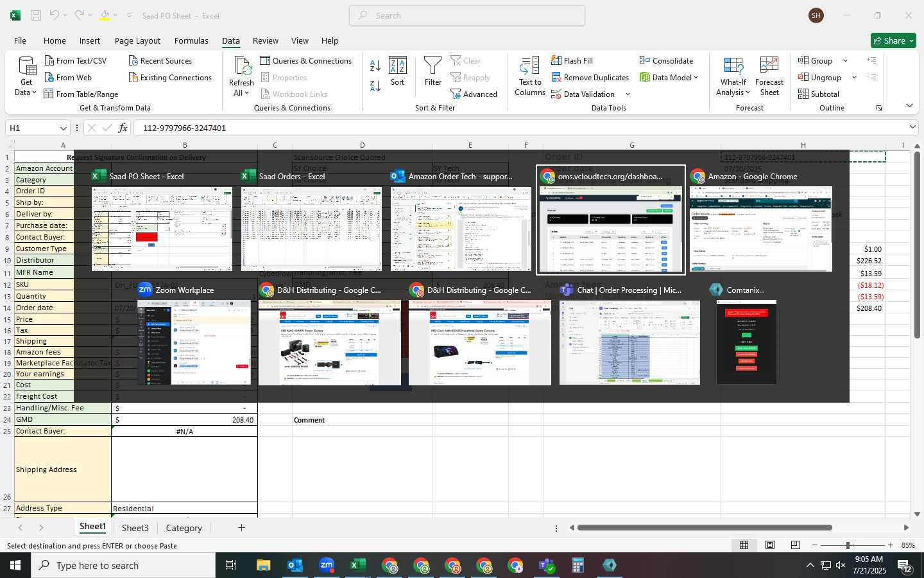
Task: Click From Table/Range option
Action: (x=81, y=94)
